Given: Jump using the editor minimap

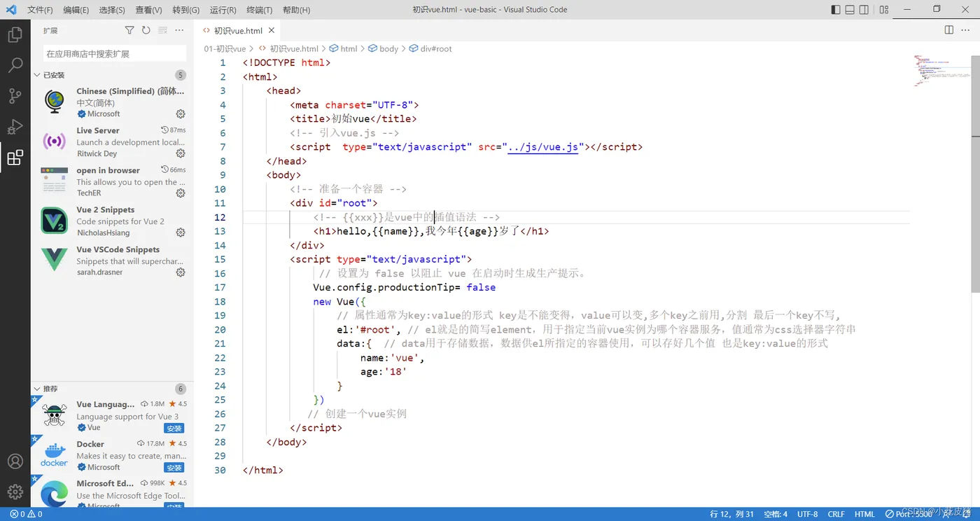Looking at the screenshot, I should click(x=941, y=70).
